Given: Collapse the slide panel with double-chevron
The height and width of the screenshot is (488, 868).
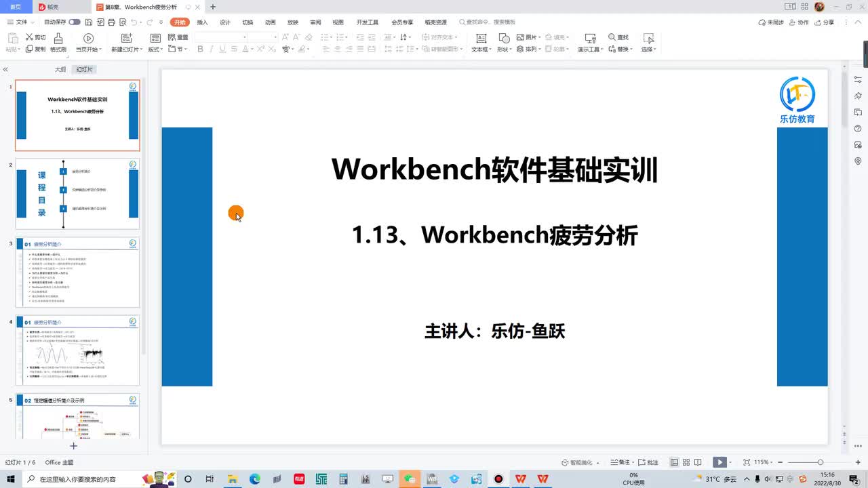Looking at the screenshot, I should coord(5,69).
